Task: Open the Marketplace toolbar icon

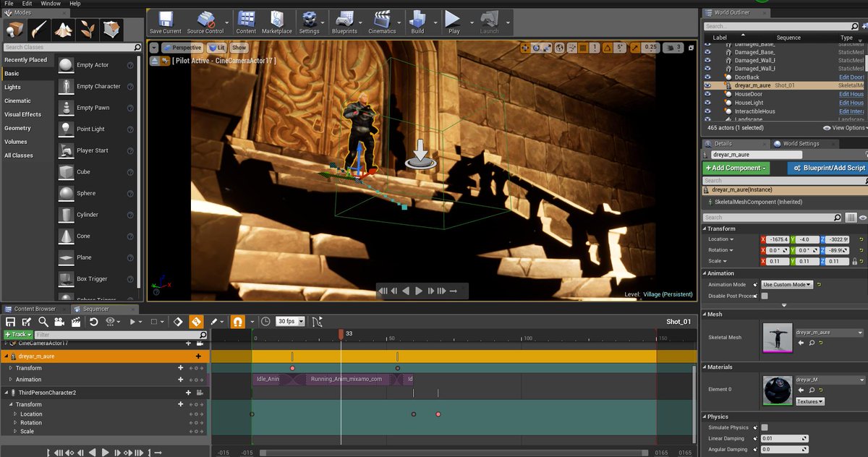Action: point(277,22)
